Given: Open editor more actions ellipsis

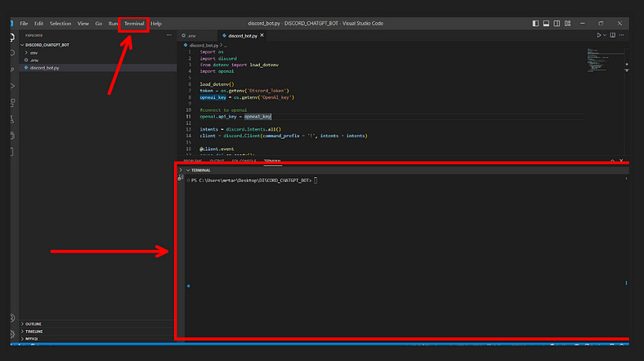Looking at the screenshot, I should tap(621, 35).
